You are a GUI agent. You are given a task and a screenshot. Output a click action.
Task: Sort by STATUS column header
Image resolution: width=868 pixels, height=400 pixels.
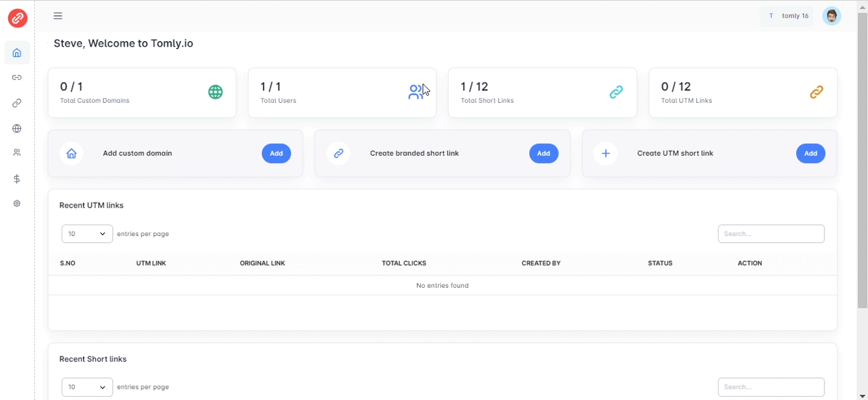[660, 263]
